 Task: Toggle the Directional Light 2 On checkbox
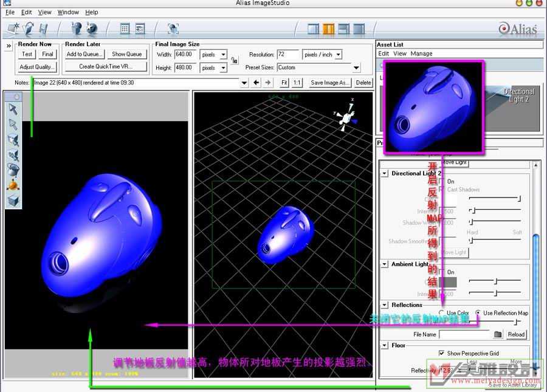[442, 181]
